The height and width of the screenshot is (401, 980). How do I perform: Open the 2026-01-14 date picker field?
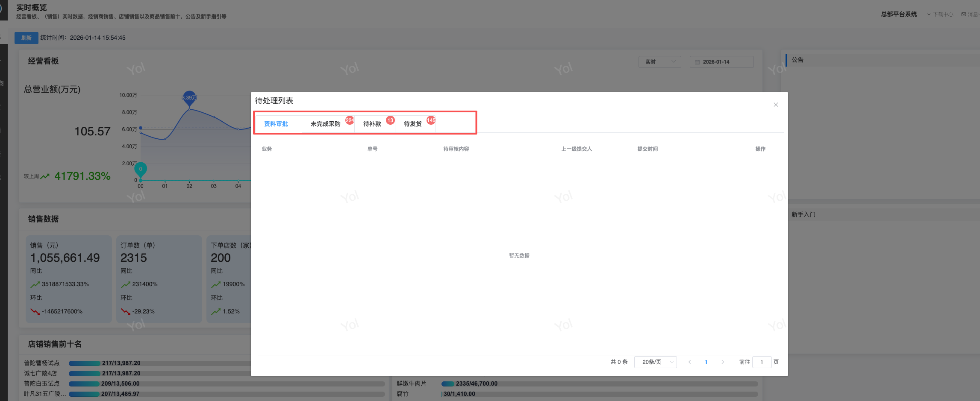pyautogui.click(x=721, y=62)
